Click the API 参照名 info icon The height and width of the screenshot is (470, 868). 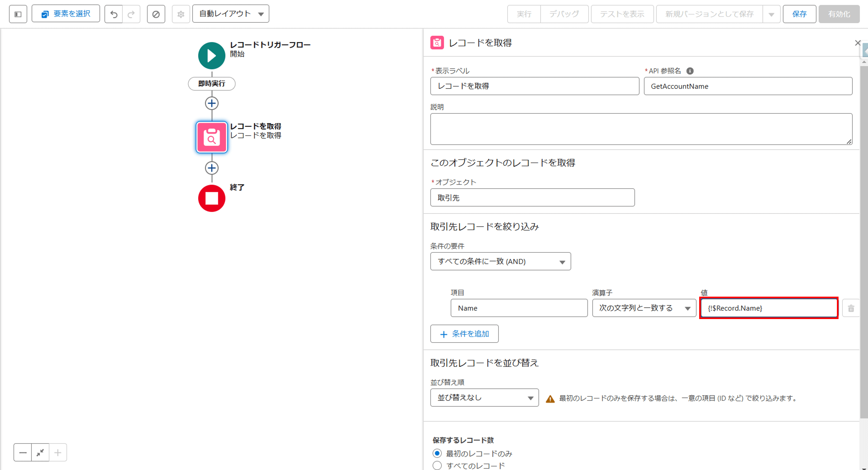[690, 71]
